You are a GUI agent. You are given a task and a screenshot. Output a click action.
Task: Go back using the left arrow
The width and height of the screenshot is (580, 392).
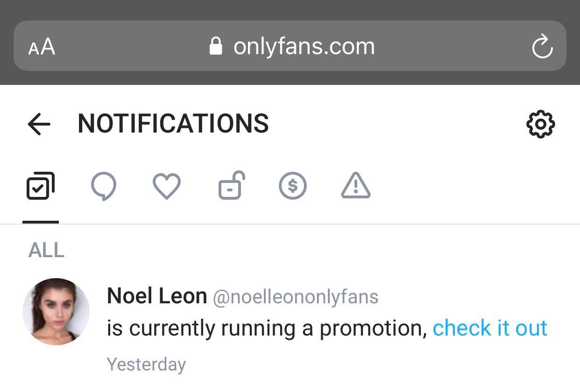coord(39,124)
